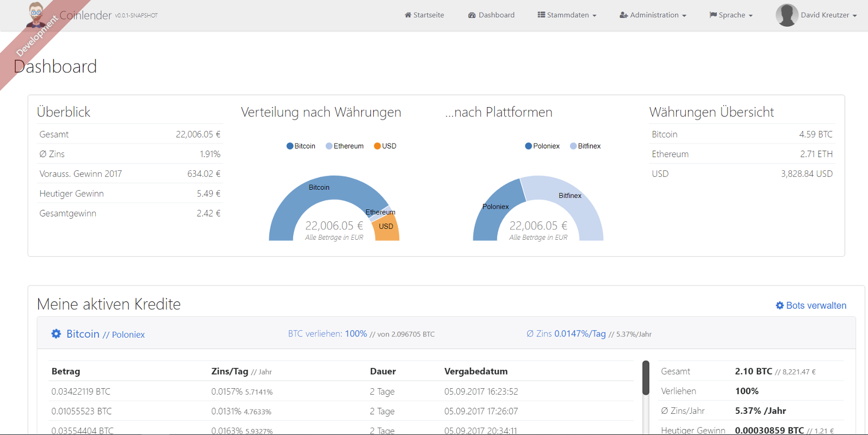
Task: Click the 4.59 BTC balance
Action: [816, 134]
